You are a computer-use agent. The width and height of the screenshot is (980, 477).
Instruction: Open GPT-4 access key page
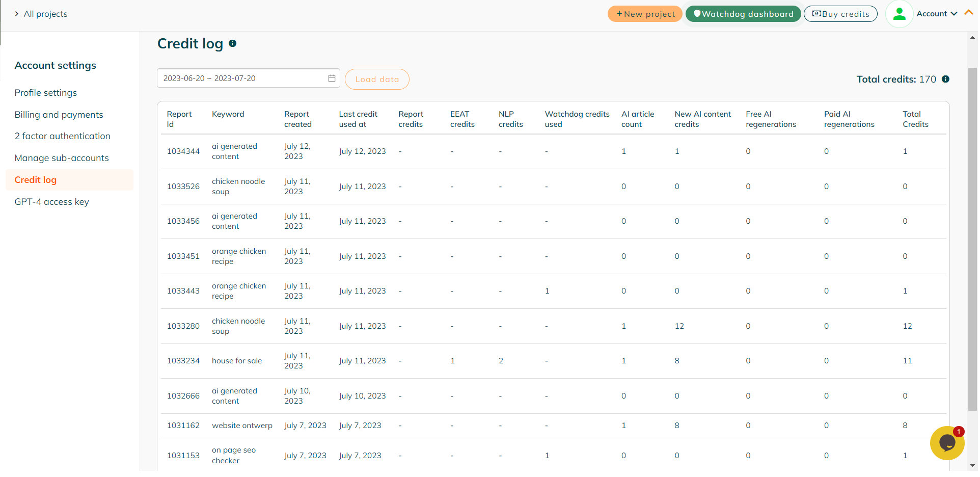(52, 202)
